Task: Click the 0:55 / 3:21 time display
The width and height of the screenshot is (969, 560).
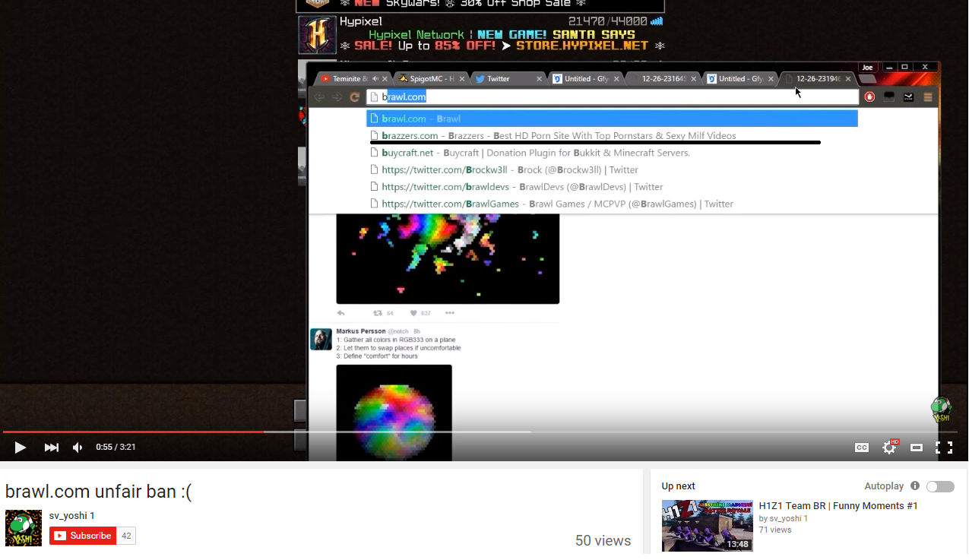Action: coord(116,448)
